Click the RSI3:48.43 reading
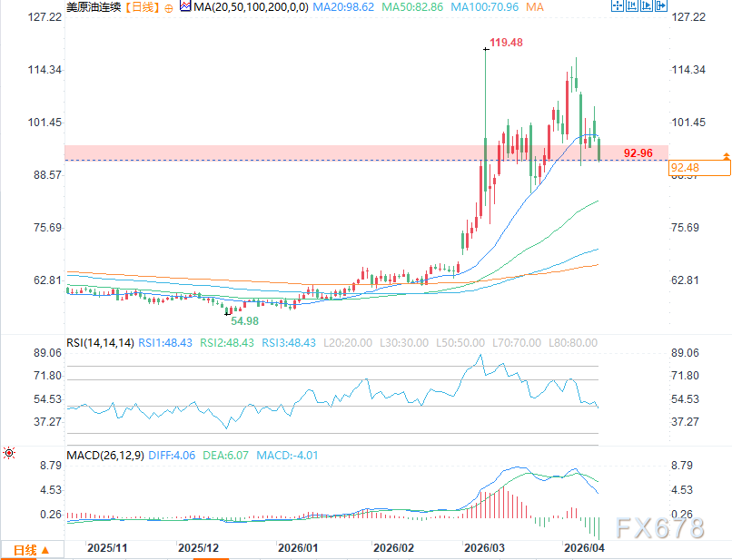This screenshot has width=732, height=560. click(x=289, y=342)
